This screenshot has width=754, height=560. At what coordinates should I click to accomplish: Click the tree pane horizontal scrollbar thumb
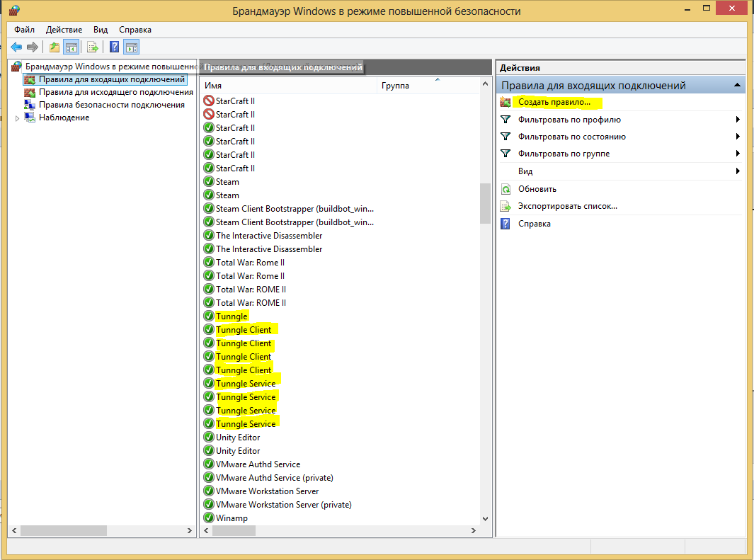click(x=64, y=531)
